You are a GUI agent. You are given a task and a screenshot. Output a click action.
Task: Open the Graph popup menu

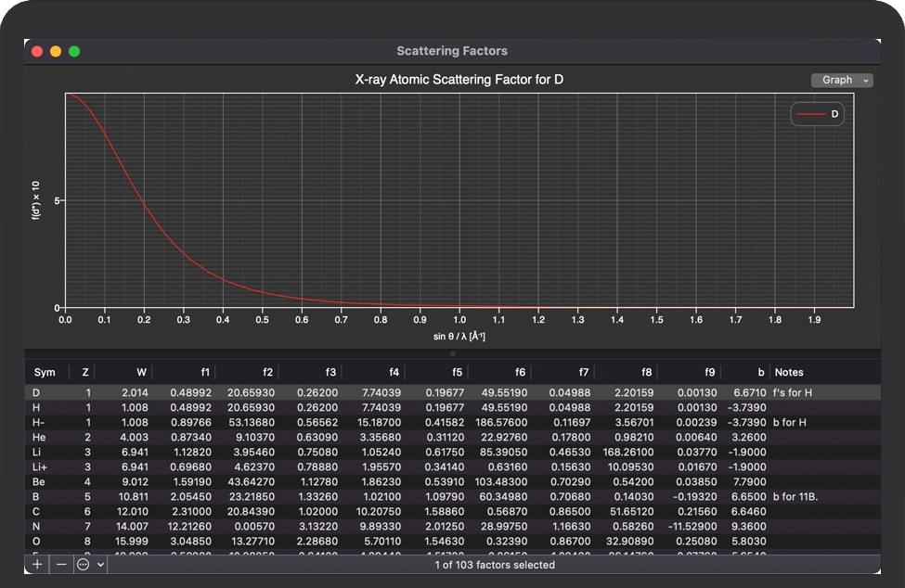841,81
